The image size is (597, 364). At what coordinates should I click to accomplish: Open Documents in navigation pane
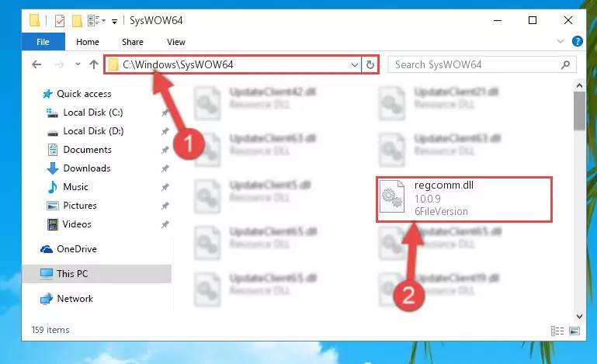click(87, 150)
